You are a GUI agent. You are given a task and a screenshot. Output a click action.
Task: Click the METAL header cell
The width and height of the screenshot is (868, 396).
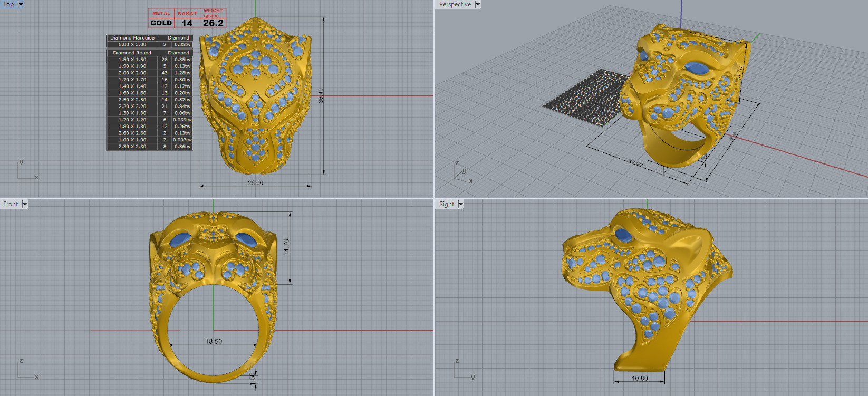(x=161, y=14)
